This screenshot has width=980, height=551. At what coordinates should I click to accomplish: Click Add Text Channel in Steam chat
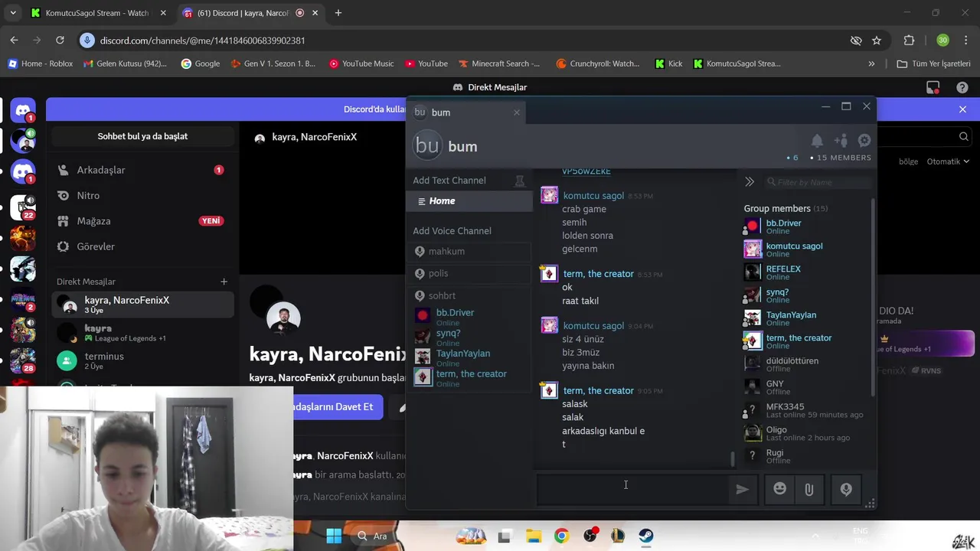click(449, 181)
